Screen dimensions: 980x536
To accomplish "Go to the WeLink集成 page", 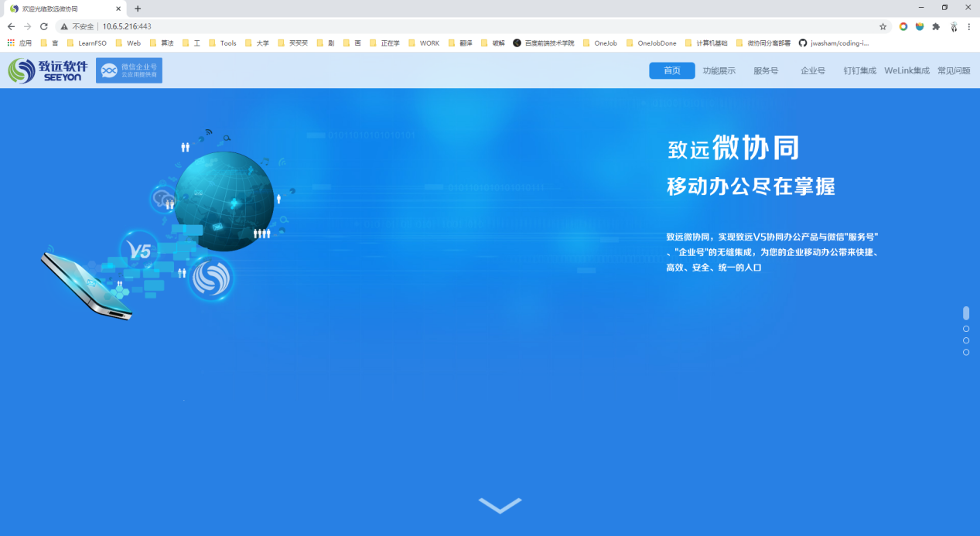I will click(x=907, y=70).
